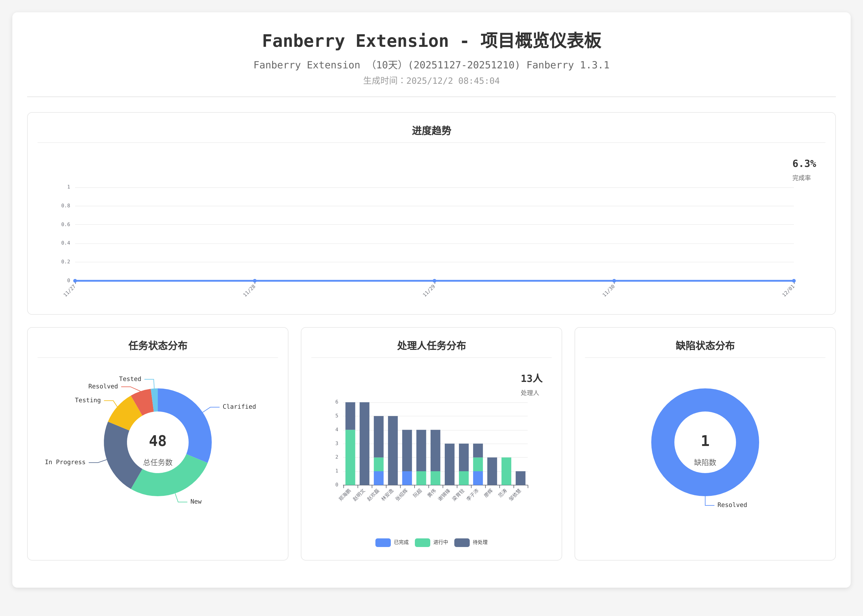Click the light-blue Tested donut sliver
The height and width of the screenshot is (616, 863).
(155, 400)
